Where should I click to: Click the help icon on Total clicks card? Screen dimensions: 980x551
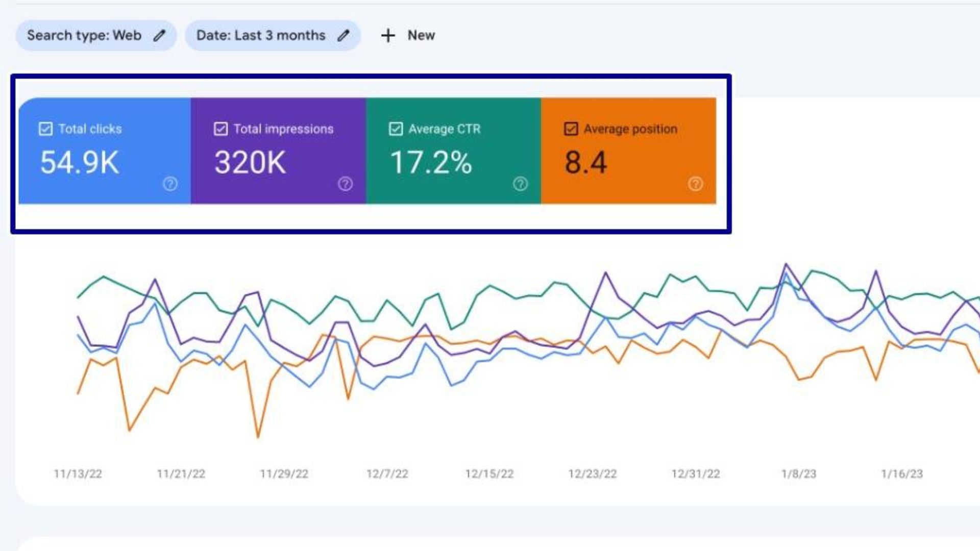(x=170, y=184)
